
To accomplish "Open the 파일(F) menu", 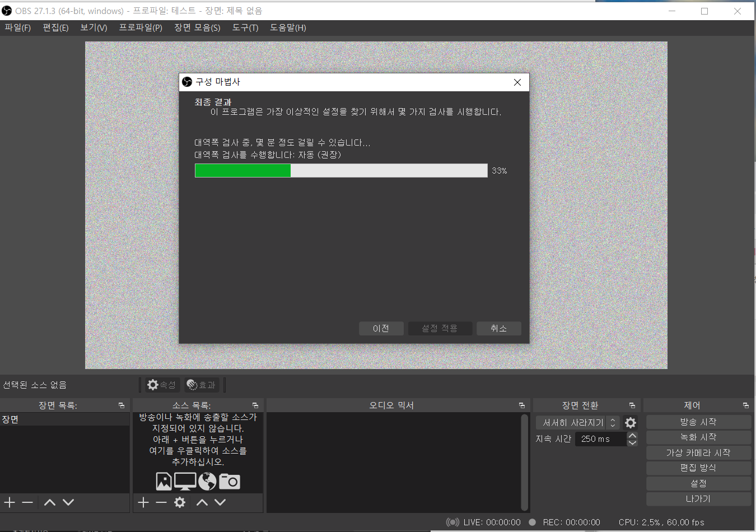I will (x=18, y=27).
